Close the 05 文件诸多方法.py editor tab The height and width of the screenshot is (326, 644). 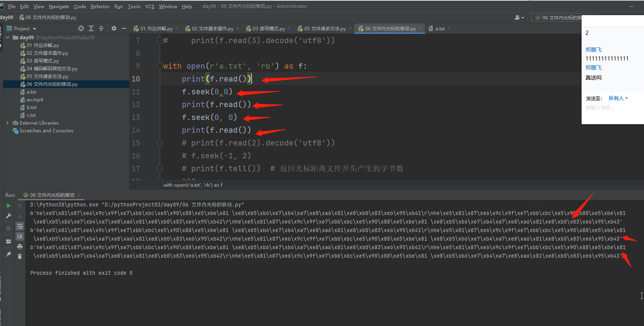[350, 28]
